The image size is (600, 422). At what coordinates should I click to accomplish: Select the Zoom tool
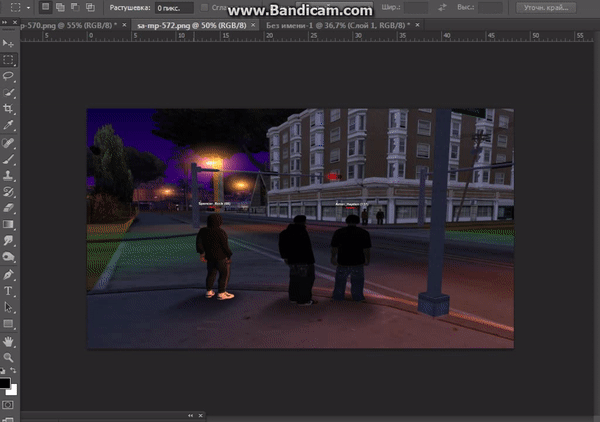8,357
